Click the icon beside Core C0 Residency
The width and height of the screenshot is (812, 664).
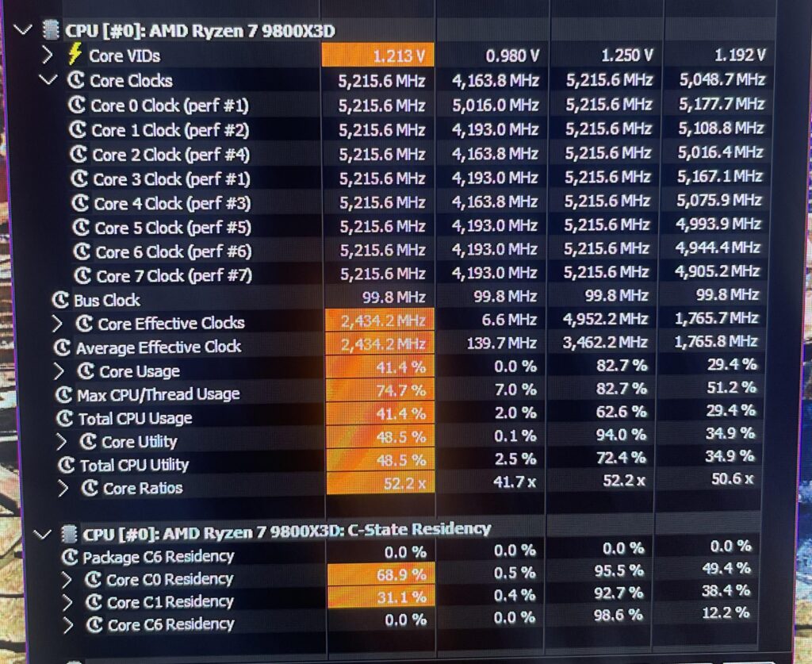tap(94, 579)
